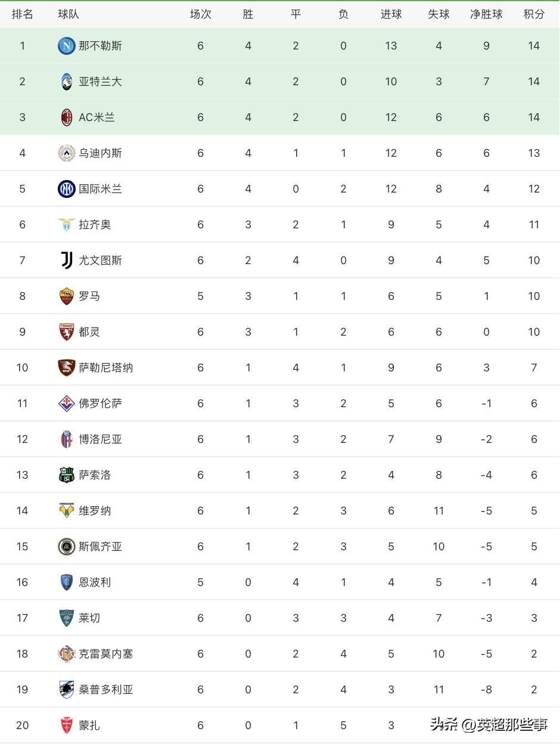Click the 积分 points column header
560x744 pixels.
coord(534,14)
